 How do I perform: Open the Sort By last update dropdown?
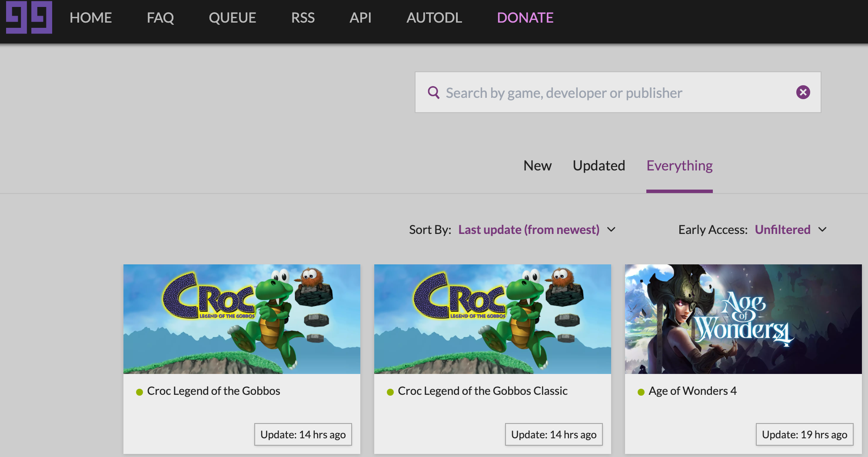[x=529, y=230]
